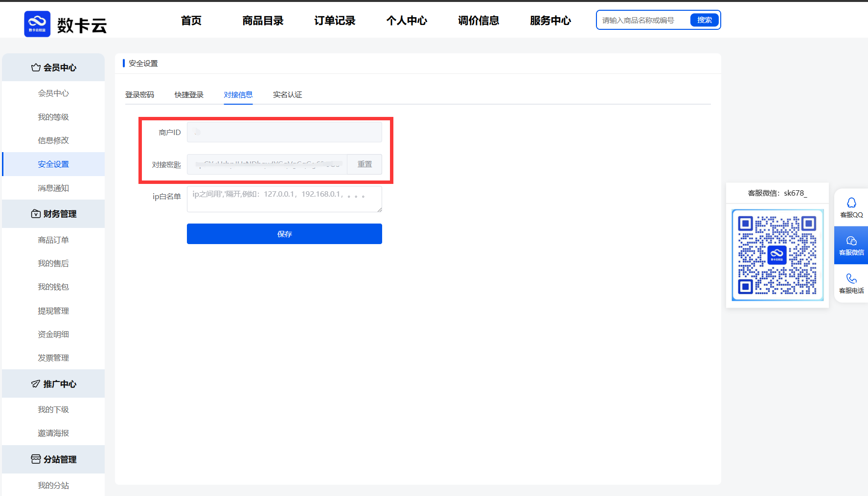The image size is (868, 496).
Task: Open 商品目录 in the top navigation
Action: pyautogui.click(x=263, y=21)
